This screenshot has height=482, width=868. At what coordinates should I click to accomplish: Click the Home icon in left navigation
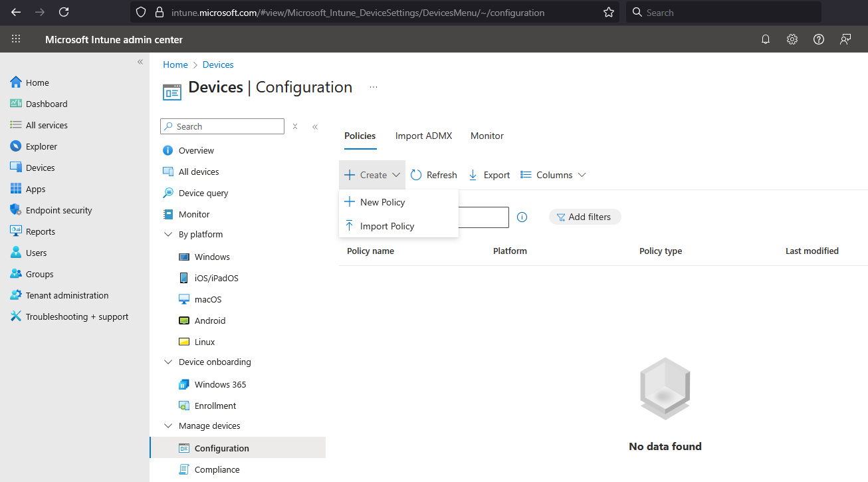click(16, 82)
